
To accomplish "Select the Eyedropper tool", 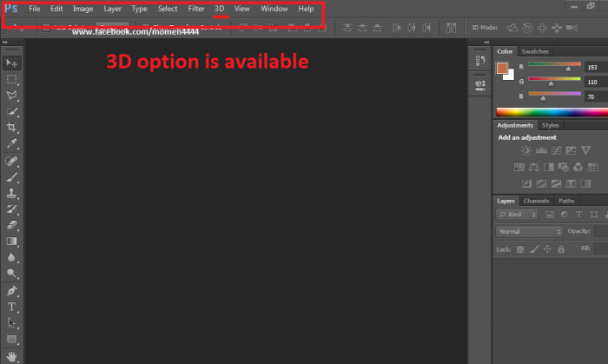I will pos(11,143).
